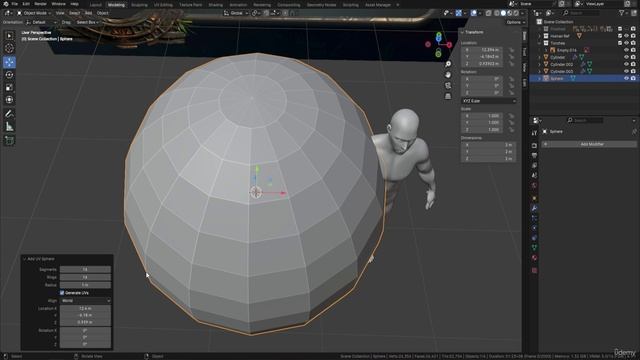Switch to the Sculpting workspace tab

click(139, 5)
